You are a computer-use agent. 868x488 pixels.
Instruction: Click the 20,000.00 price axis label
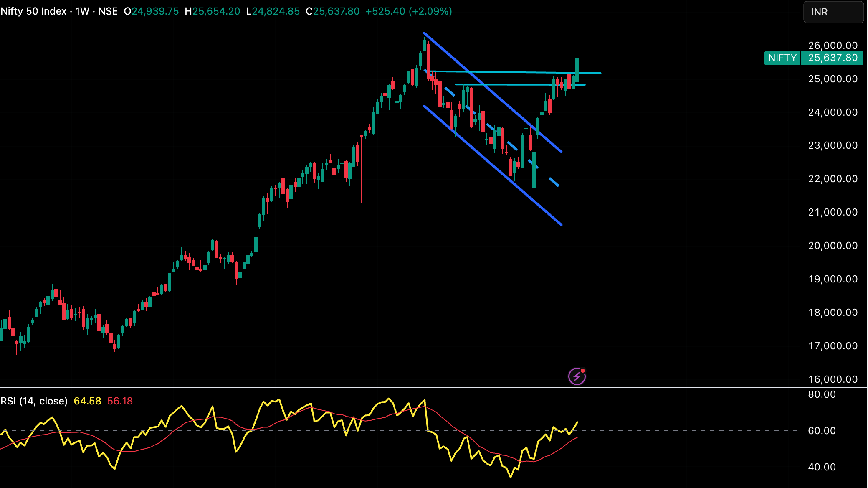pos(833,246)
